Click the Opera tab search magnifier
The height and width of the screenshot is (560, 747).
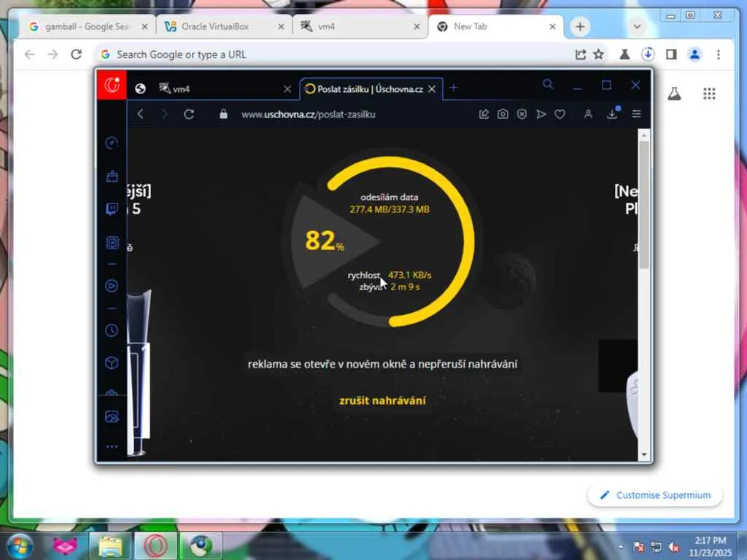coord(548,85)
